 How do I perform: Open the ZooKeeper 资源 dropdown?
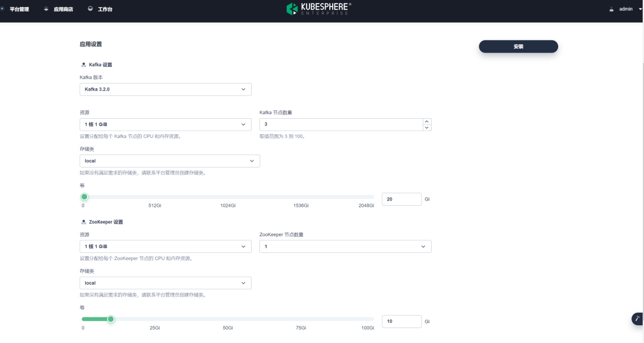tap(166, 246)
